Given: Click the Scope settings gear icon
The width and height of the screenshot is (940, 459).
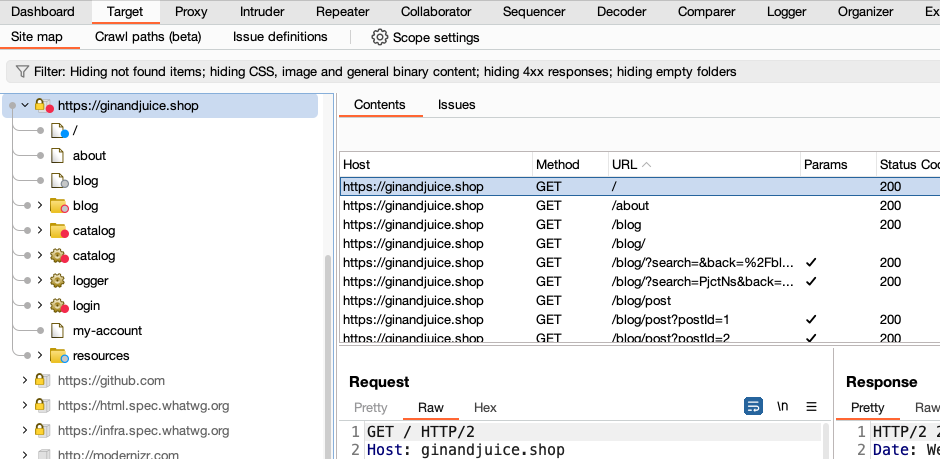Looking at the screenshot, I should pos(379,37).
